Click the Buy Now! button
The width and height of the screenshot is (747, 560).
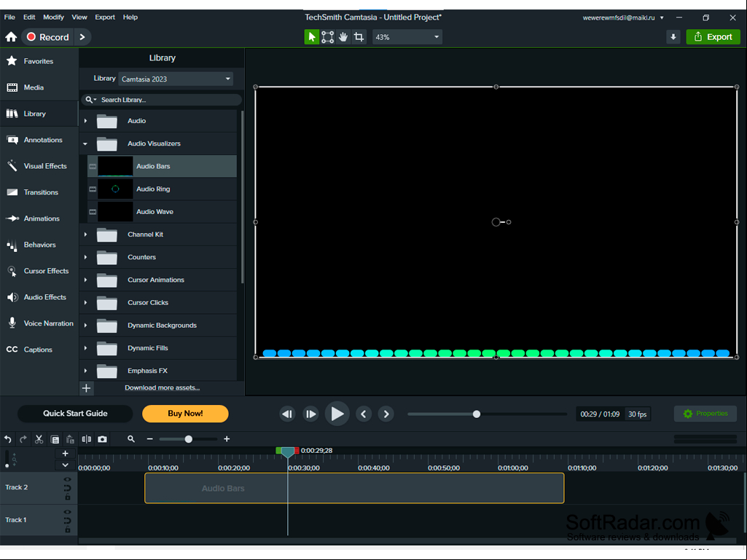[185, 414]
